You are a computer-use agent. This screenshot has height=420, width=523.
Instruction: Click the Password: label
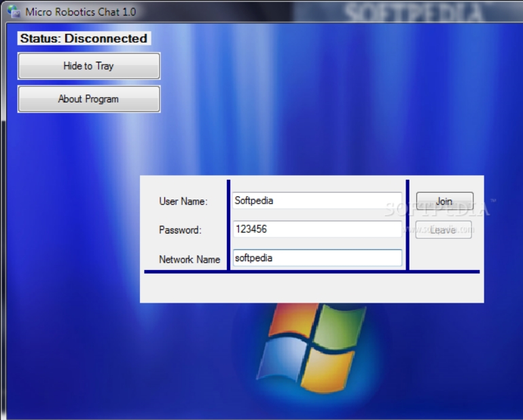180,230
